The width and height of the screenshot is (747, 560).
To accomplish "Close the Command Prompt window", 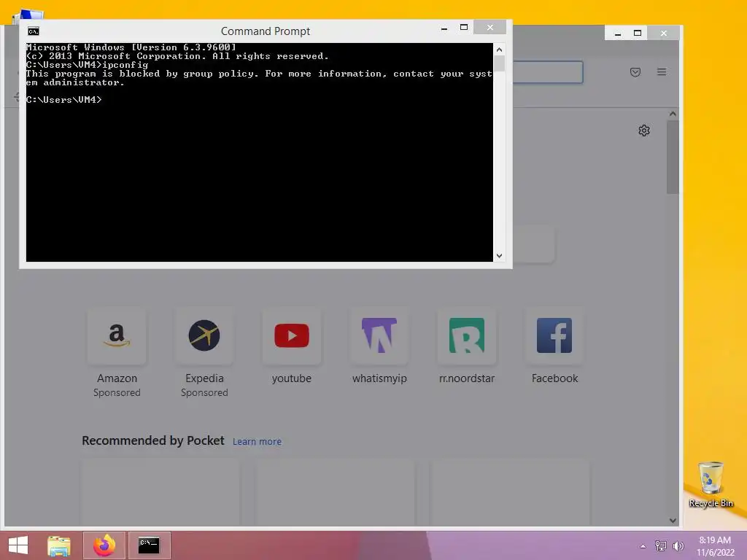I will (489, 28).
